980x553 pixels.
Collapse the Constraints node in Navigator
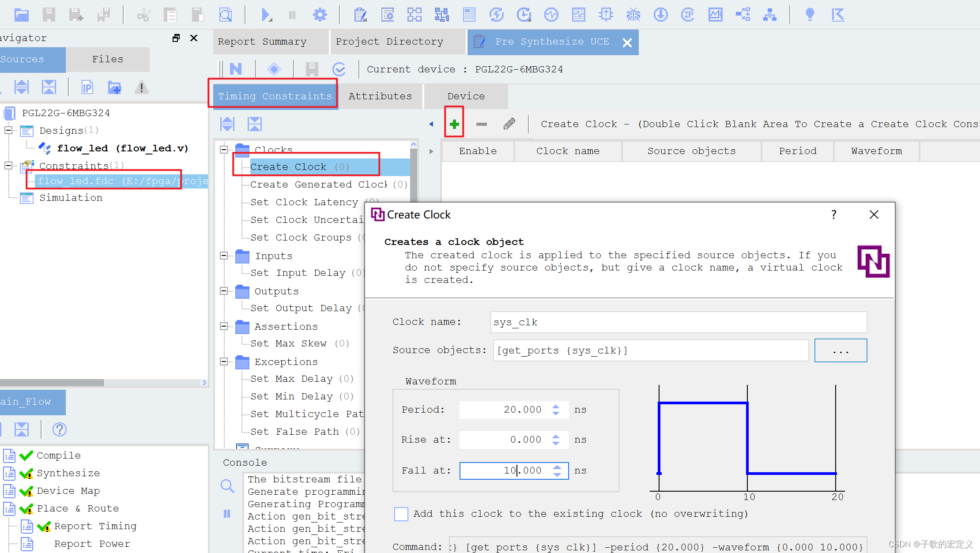coord(8,166)
